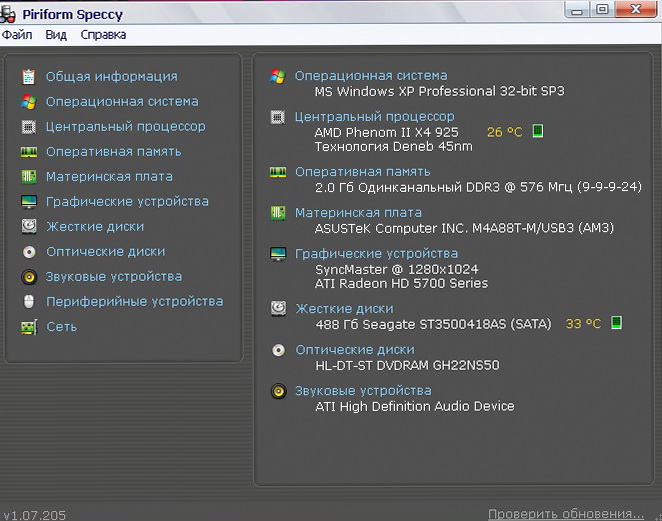This screenshot has height=521, width=662.
Task: Click the Windows flag icon in sidebar
Action: tap(28, 101)
